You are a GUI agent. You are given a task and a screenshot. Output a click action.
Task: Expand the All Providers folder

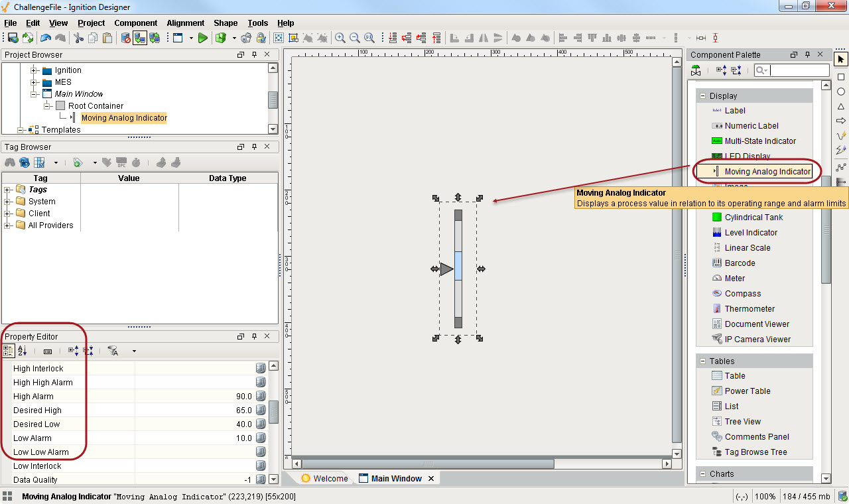point(8,225)
